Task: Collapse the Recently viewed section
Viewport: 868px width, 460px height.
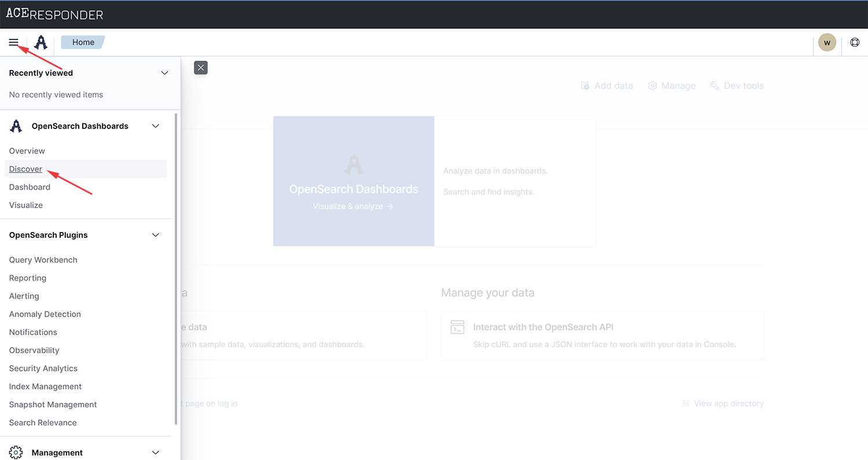Action: (164, 73)
